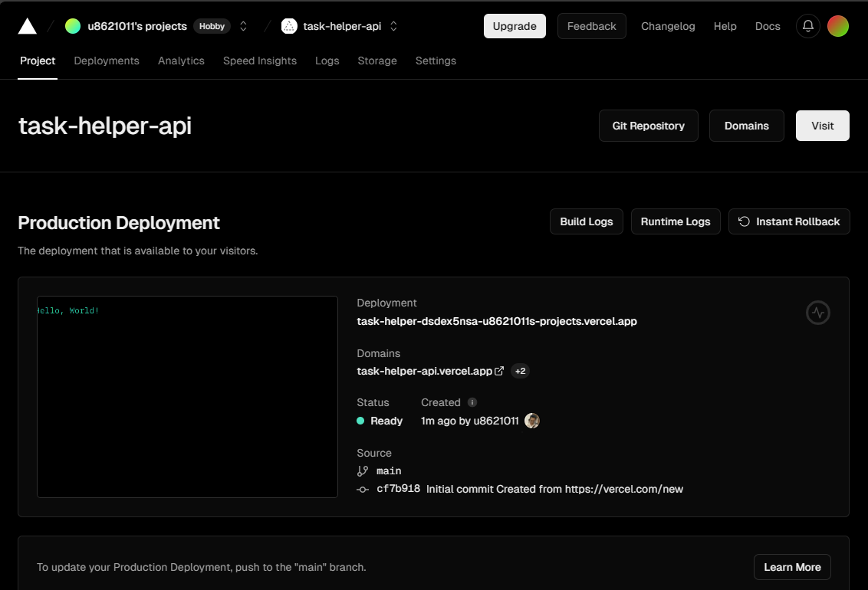Image resolution: width=868 pixels, height=590 pixels.
Task: Click the Visit button
Action: click(x=822, y=126)
